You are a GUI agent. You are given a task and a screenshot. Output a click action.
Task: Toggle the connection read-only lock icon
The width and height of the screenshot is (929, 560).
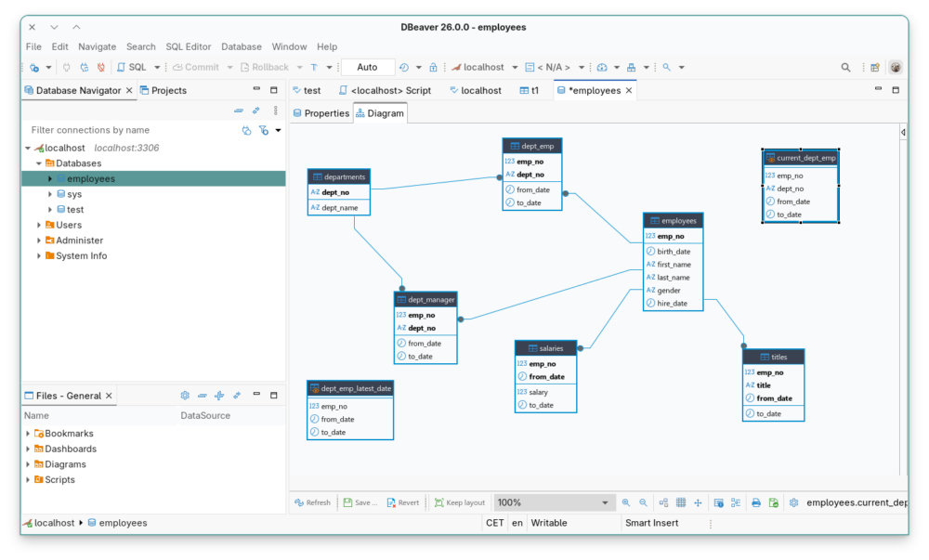pos(433,68)
